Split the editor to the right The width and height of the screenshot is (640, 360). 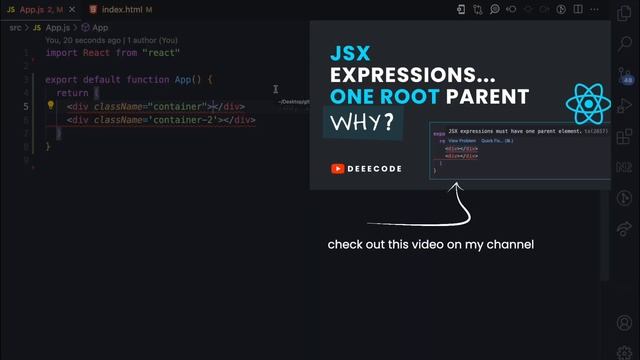tap(578, 9)
